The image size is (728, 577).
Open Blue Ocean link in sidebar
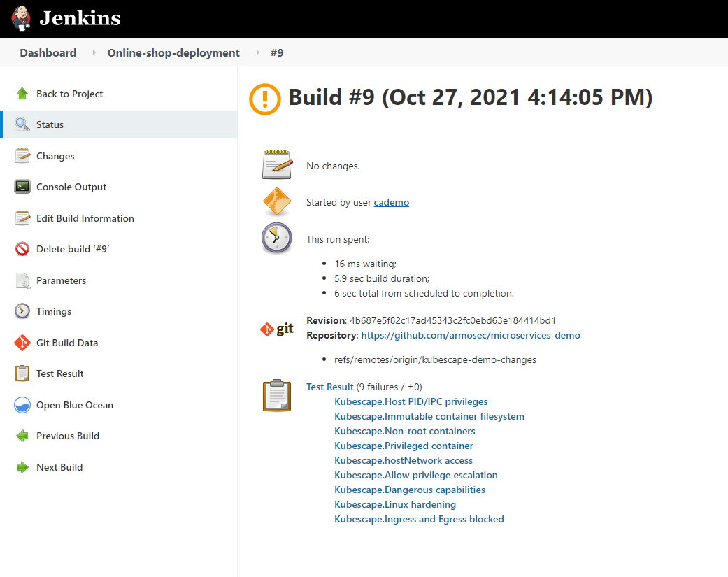[75, 405]
